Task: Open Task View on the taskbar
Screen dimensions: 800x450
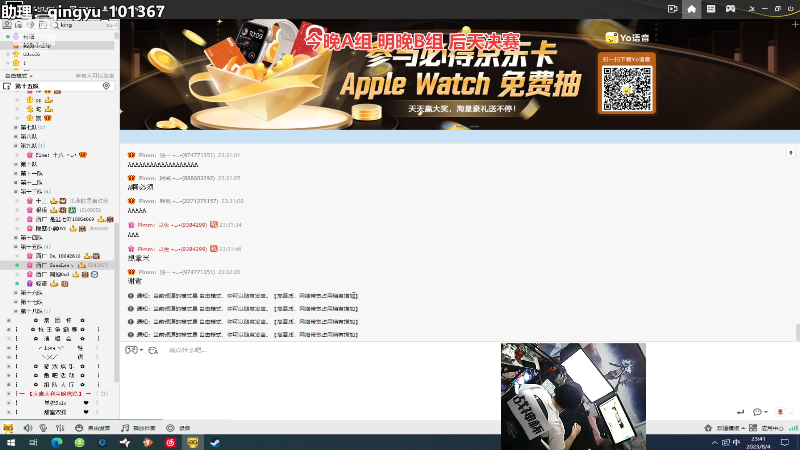Action: point(33,442)
